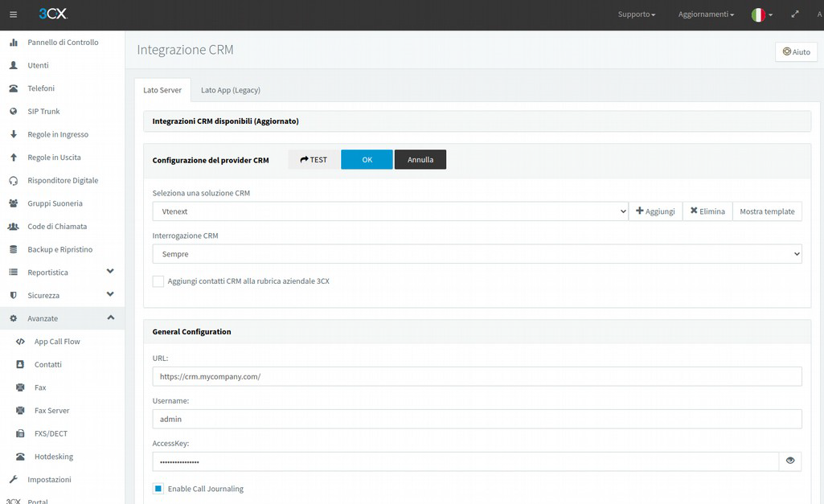Click the Italian flag language icon
The height and width of the screenshot is (504, 824).
[758, 14]
